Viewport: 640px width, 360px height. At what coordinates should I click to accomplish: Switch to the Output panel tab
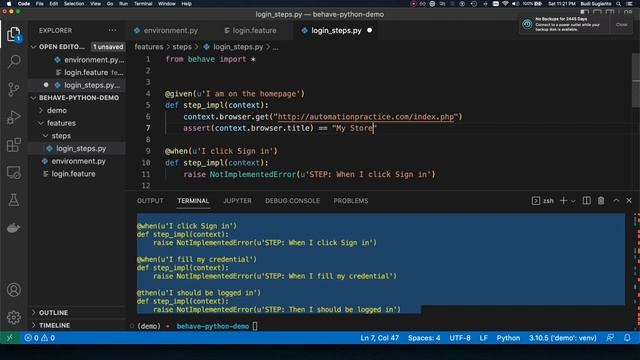coord(150,201)
